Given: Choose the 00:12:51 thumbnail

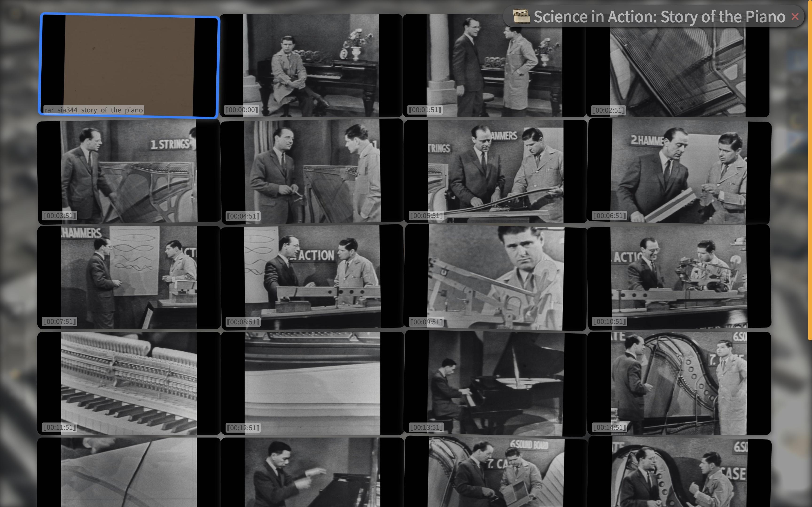Looking at the screenshot, I should [x=312, y=383].
